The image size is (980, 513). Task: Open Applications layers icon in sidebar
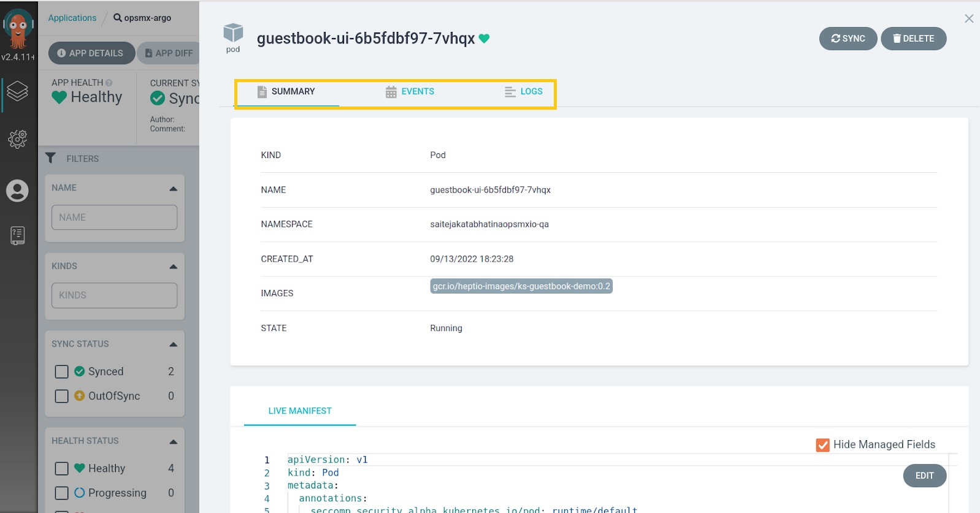[x=18, y=91]
